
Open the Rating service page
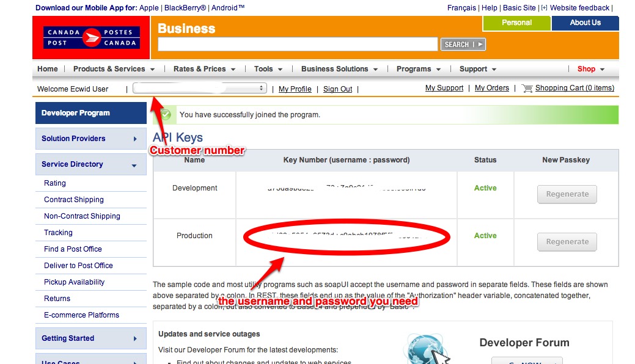click(x=54, y=183)
